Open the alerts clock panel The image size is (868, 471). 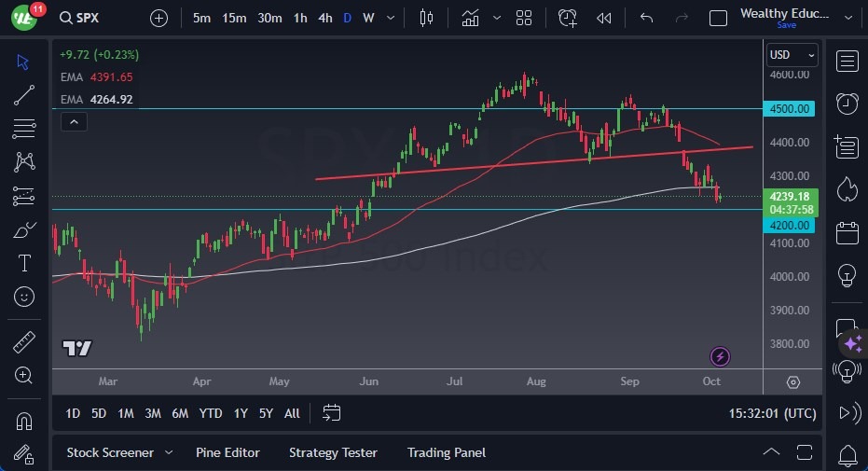click(x=847, y=104)
